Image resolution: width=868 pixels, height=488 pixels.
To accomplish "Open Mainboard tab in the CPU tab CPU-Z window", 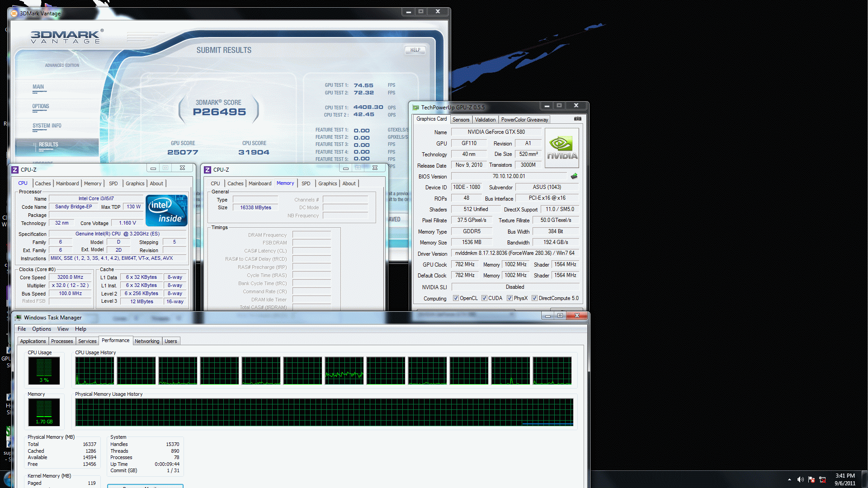I will (67, 183).
